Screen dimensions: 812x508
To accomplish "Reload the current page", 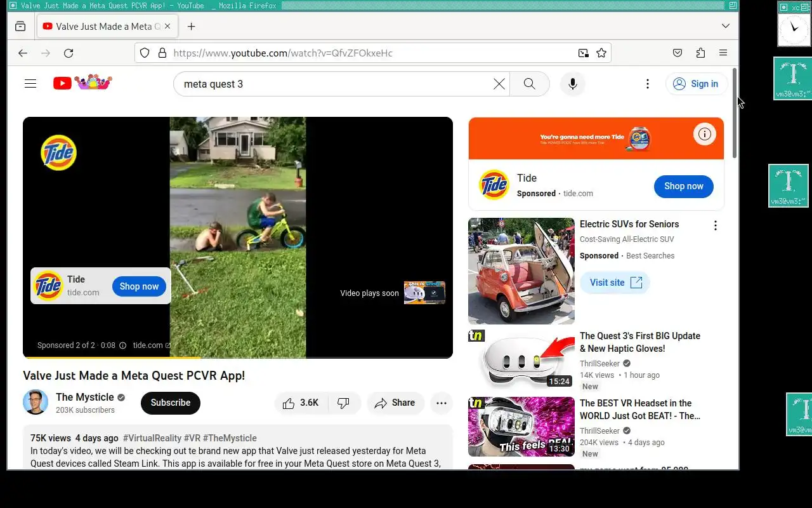I will point(69,53).
